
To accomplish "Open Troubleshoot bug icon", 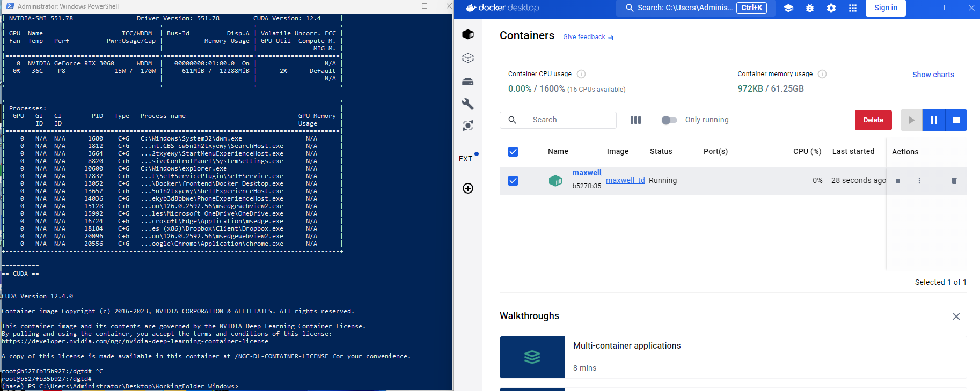I will pos(810,8).
